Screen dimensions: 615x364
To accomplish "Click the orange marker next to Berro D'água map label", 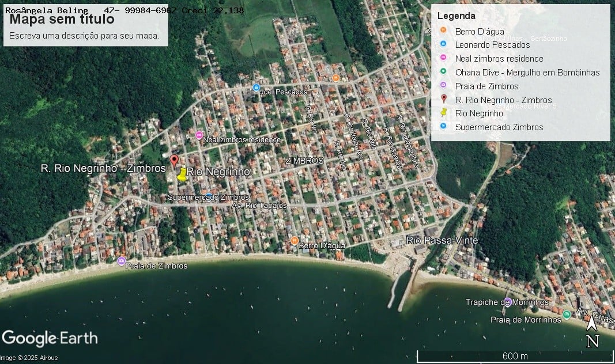I will [x=294, y=241].
